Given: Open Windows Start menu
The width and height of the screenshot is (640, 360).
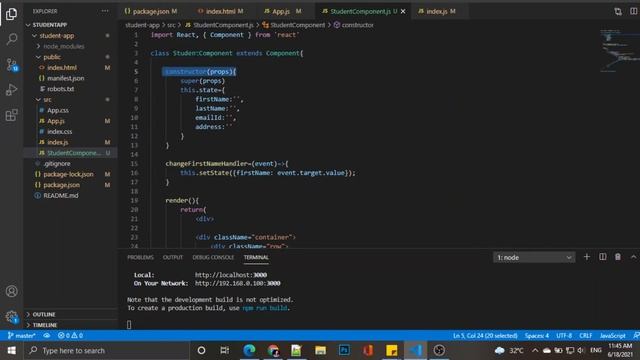Looking at the screenshot, I should pyautogui.click(x=11, y=350).
